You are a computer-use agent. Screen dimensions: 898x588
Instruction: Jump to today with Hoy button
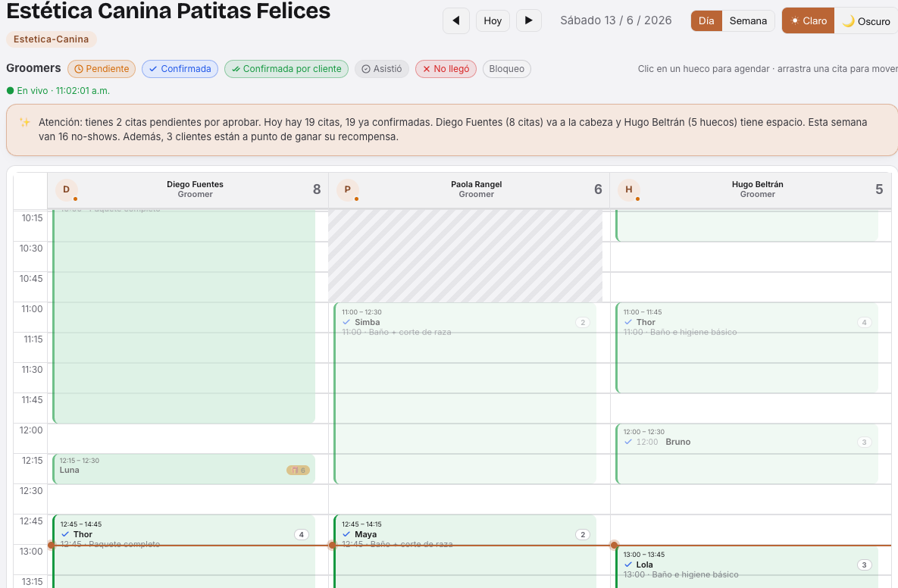coord(493,21)
